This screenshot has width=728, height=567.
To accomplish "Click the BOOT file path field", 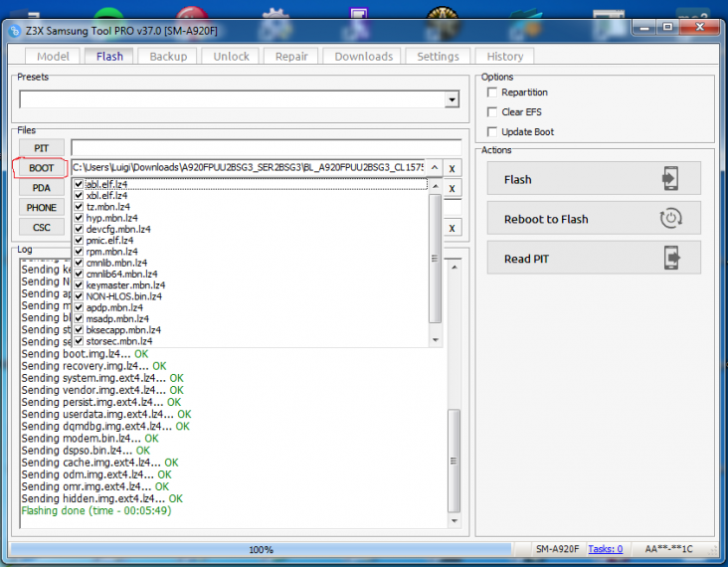I will [x=249, y=168].
